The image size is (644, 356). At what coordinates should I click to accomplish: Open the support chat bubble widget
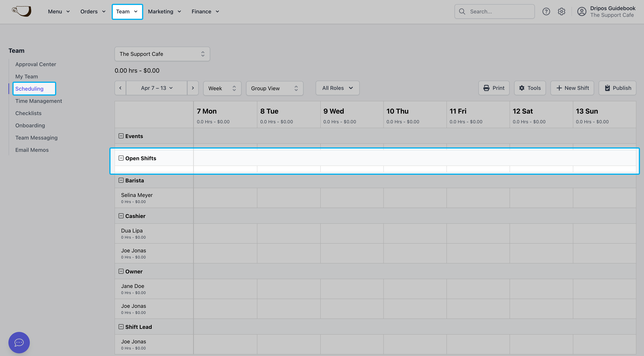(x=19, y=342)
